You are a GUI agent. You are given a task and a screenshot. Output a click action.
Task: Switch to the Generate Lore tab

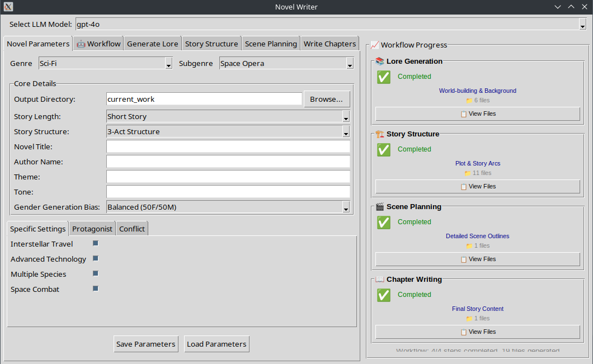pyautogui.click(x=152, y=44)
